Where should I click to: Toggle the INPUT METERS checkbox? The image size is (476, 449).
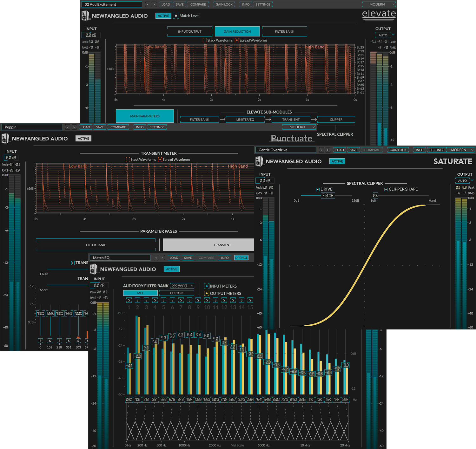(207, 286)
